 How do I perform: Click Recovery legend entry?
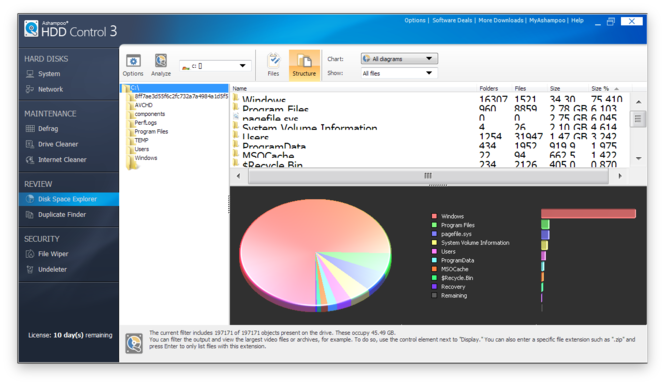453,287
